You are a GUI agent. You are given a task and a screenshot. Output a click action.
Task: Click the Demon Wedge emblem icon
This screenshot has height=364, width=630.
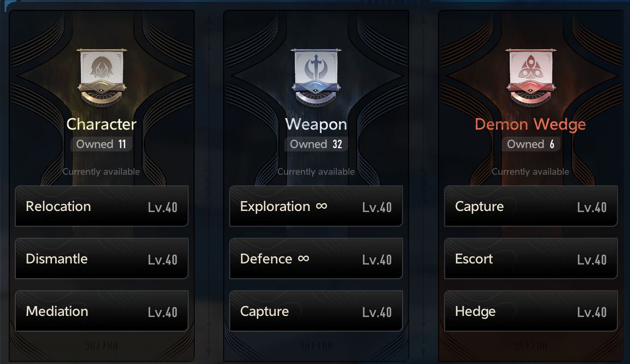531,77
